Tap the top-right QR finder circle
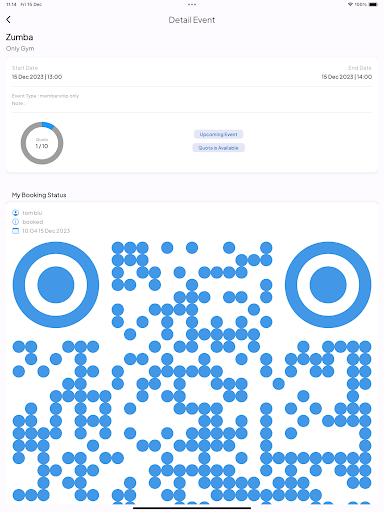The width and height of the screenshot is (384, 512). pos(328,285)
